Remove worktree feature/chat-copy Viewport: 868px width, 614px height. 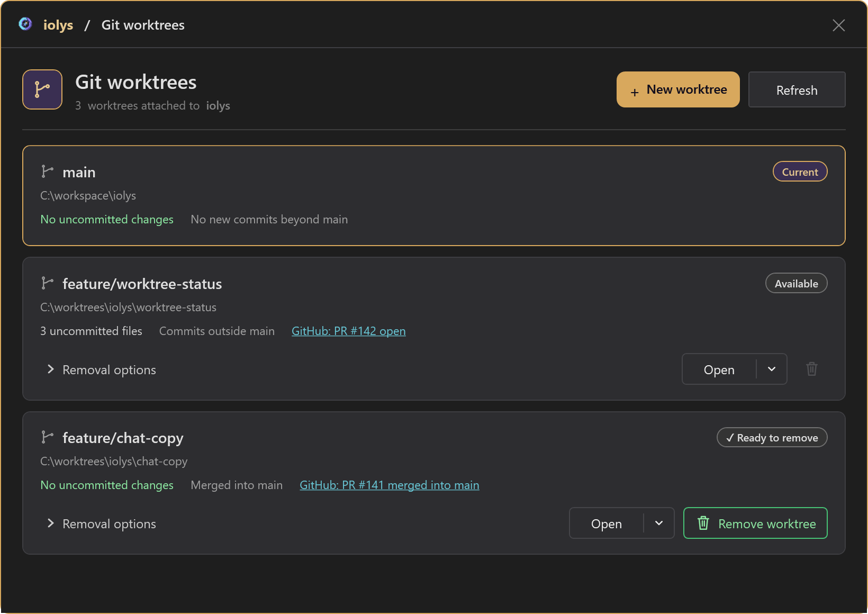[x=755, y=523]
